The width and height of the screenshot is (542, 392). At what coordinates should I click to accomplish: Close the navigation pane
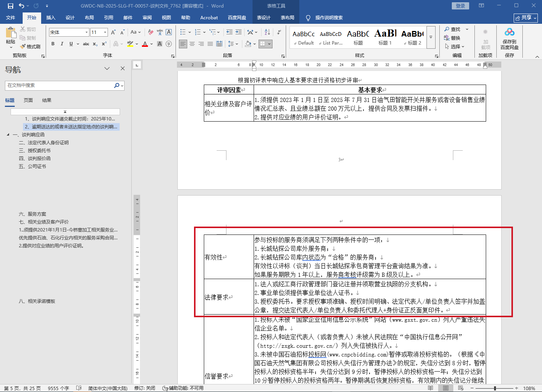123,69
